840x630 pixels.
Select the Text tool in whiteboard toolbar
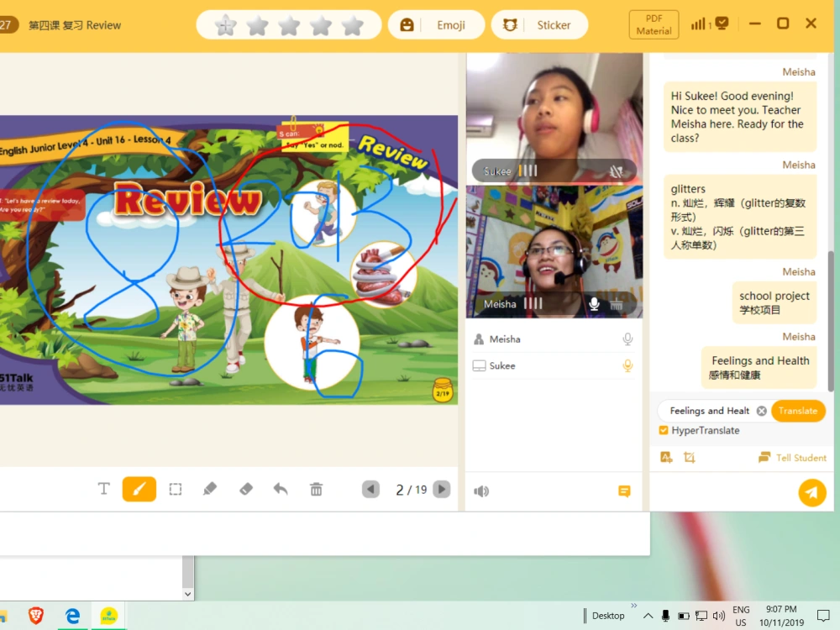pyautogui.click(x=104, y=489)
